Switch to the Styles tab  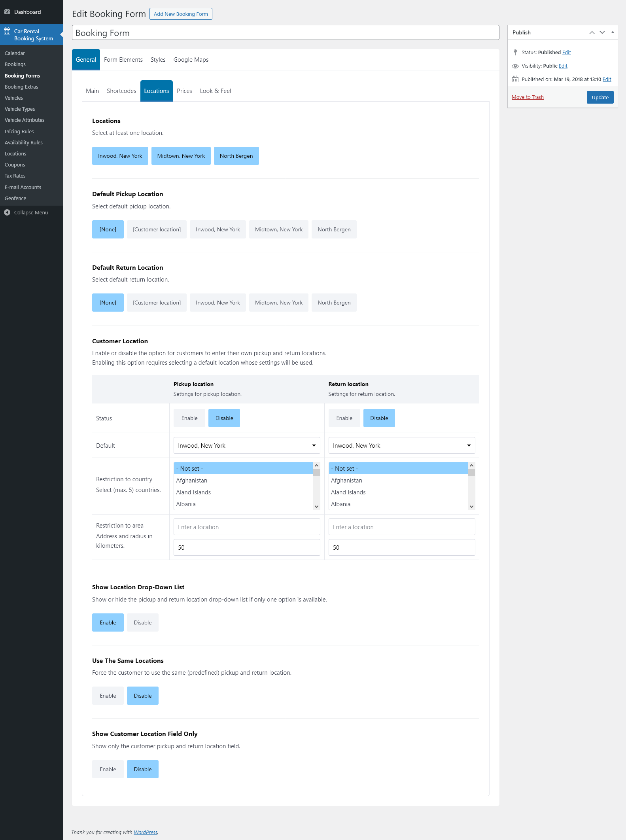158,60
